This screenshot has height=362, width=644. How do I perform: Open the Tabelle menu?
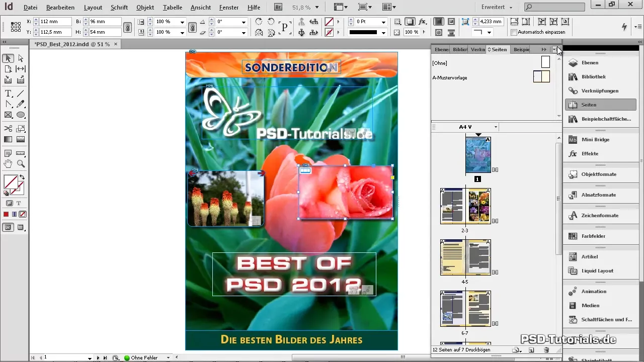pos(173,8)
